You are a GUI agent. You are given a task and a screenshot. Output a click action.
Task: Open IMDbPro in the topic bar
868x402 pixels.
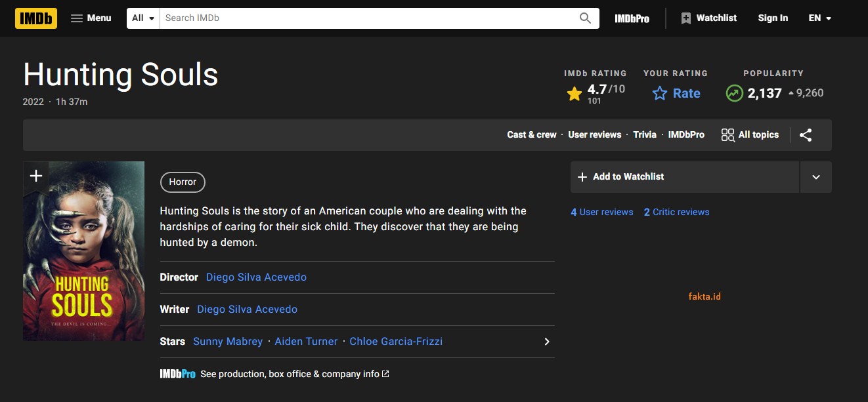click(686, 134)
